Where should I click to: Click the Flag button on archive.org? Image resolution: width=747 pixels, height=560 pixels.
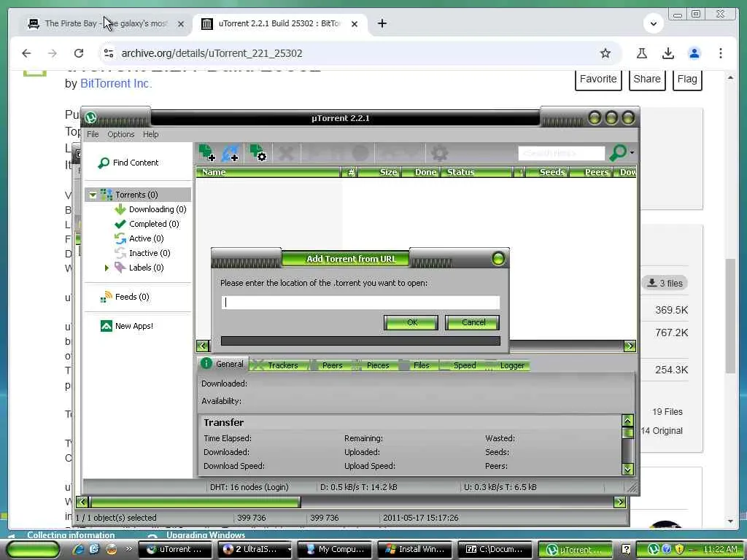687,79
